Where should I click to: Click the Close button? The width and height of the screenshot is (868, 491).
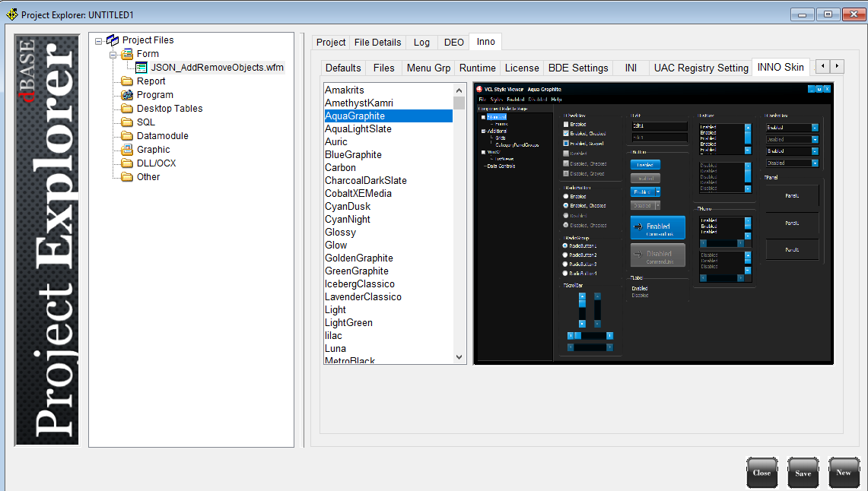761,473
